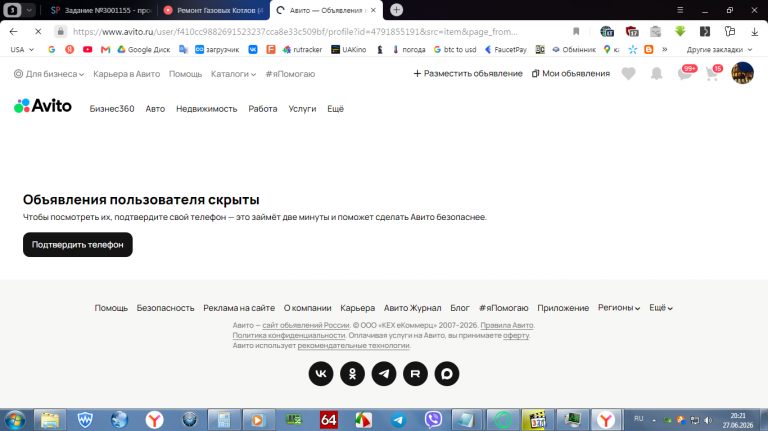Viewport: 768px width, 431px height.
Task: Open new browser tab with plus button
Action: [396, 10]
